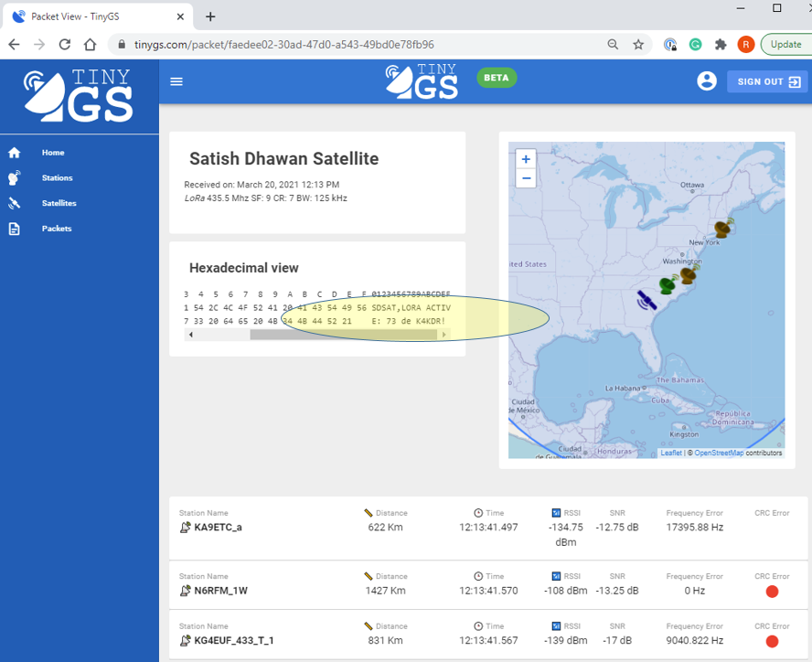
Task: Click the station icon beside KG4EUF_433_T_1
Action: (185, 641)
